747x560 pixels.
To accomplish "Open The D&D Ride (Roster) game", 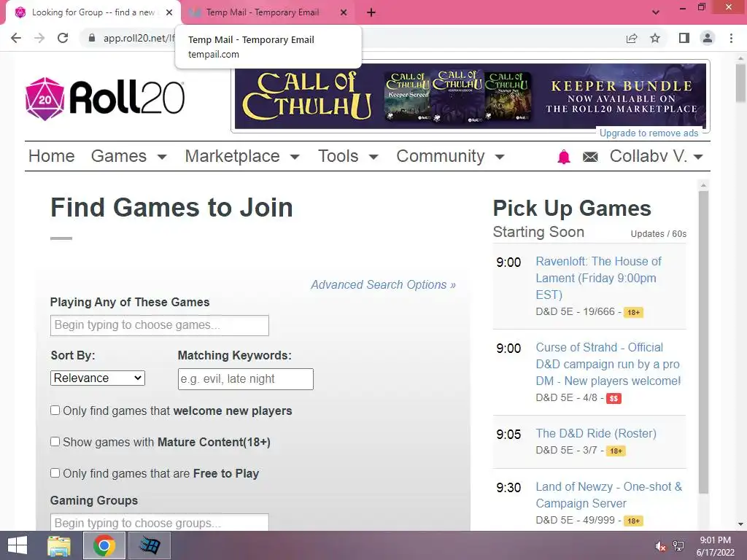I will 595,433.
